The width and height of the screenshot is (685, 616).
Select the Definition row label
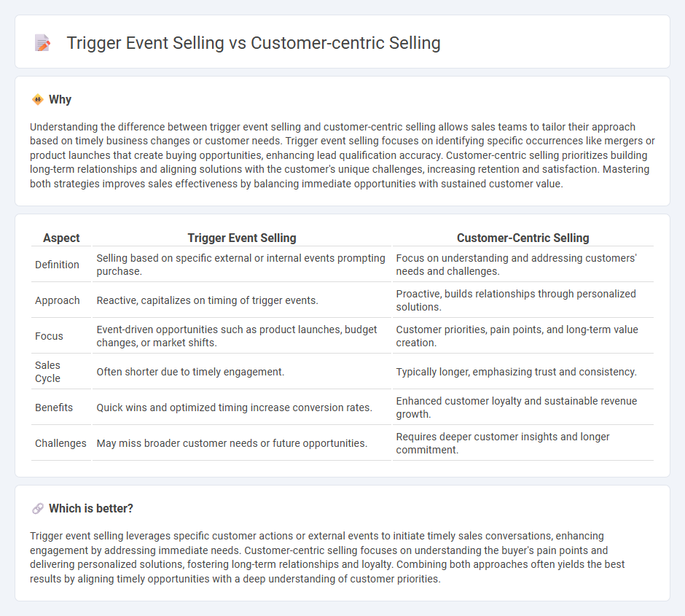tap(58, 265)
